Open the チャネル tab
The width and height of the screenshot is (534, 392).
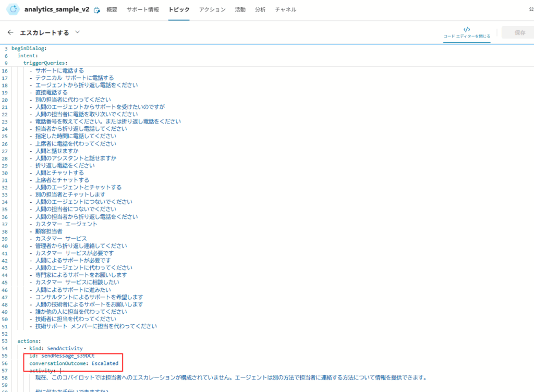[x=286, y=9]
